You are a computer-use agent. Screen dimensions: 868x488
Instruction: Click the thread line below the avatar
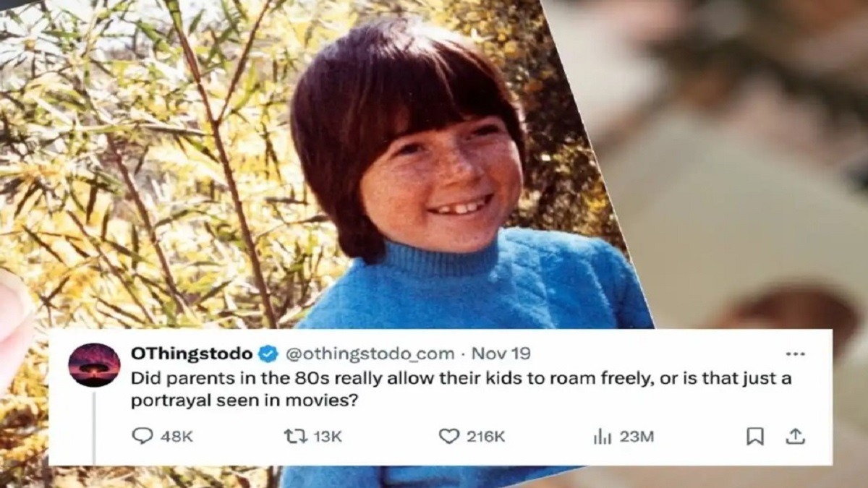pos(94,427)
